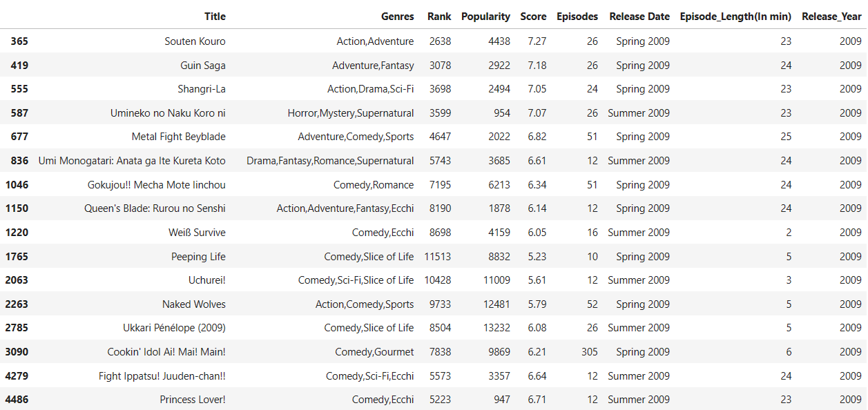The image size is (868, 410).
Task: Click the Release Date column header
Action: pyautogui.click(x=639, y=17)
